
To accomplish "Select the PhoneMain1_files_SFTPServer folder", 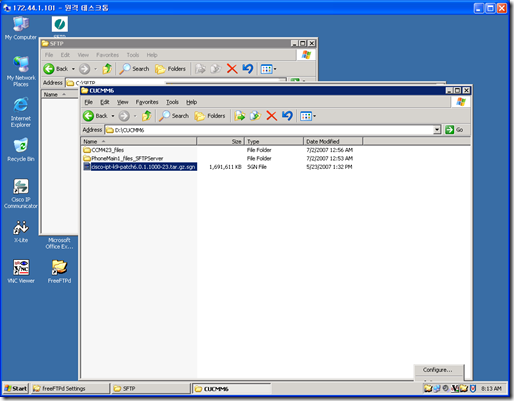I will pos(123,158).
